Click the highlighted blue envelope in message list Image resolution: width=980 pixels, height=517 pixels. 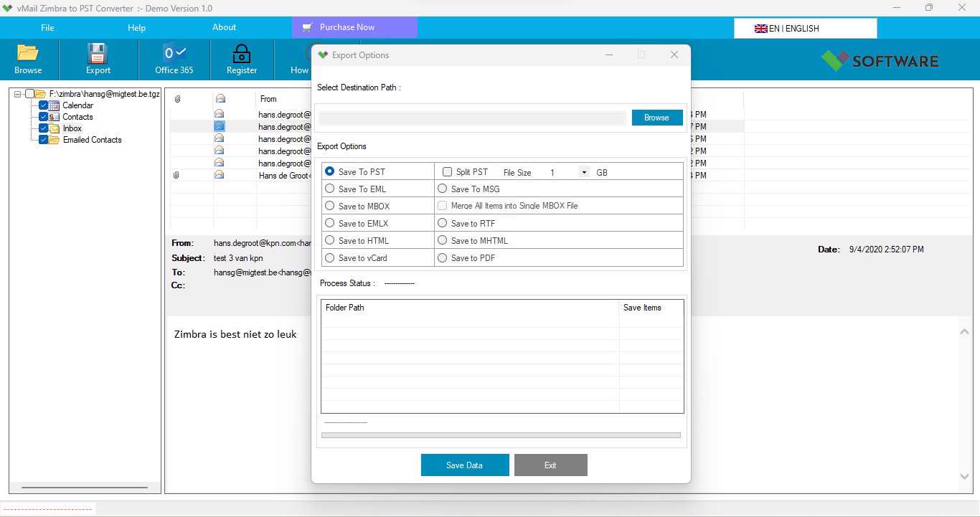pyautogui.click(x=220, y=126)
